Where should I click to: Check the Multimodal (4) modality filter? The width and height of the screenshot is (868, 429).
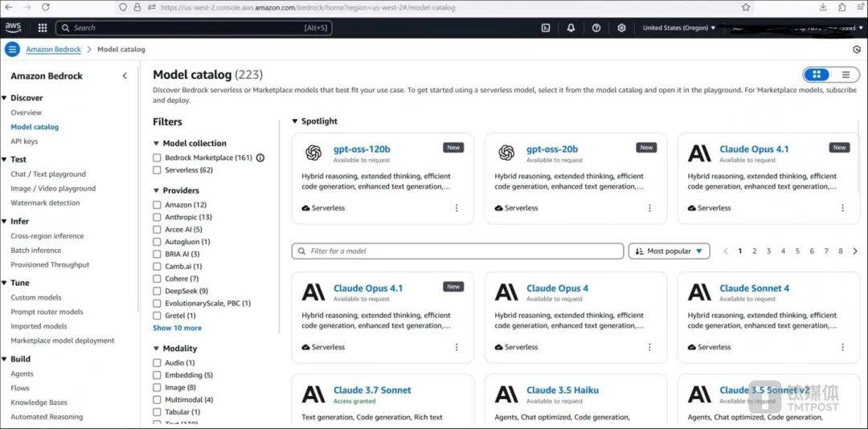157,399
